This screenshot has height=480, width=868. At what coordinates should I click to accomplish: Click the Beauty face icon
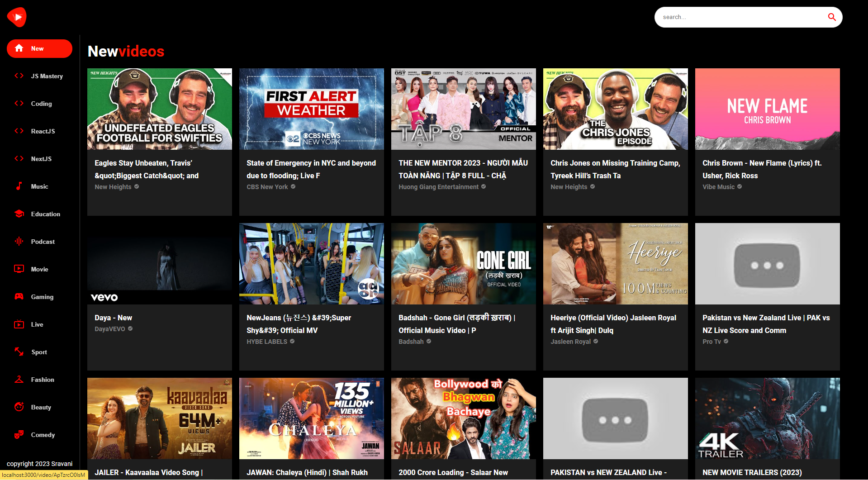point(19,407)
